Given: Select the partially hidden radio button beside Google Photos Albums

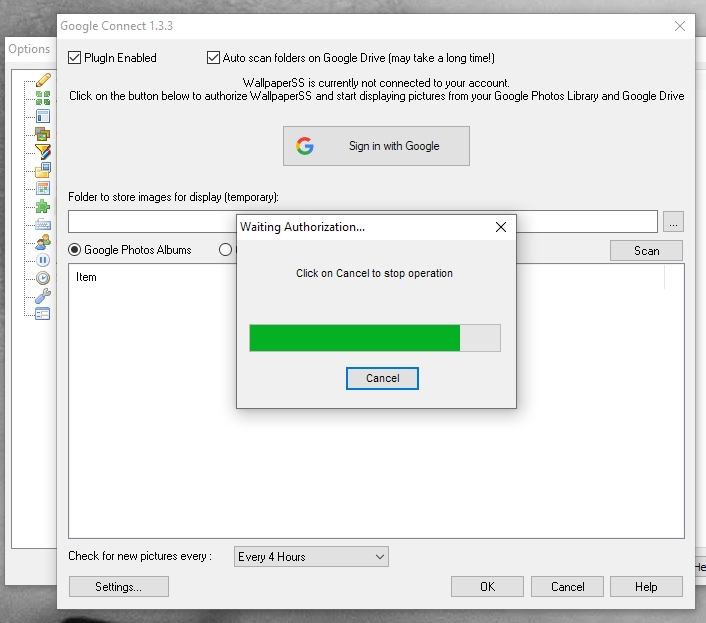Looking at the screenshot, I should (225, 250).
